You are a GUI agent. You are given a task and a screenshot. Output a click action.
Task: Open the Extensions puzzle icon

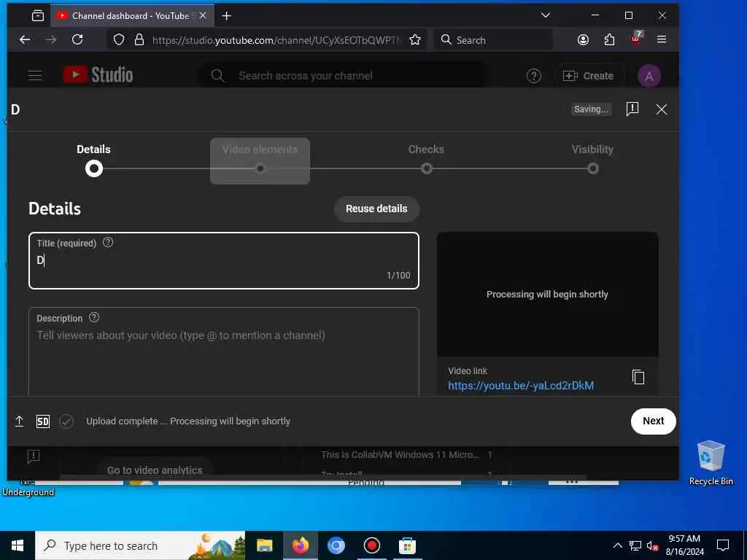[x=609, y=39]
